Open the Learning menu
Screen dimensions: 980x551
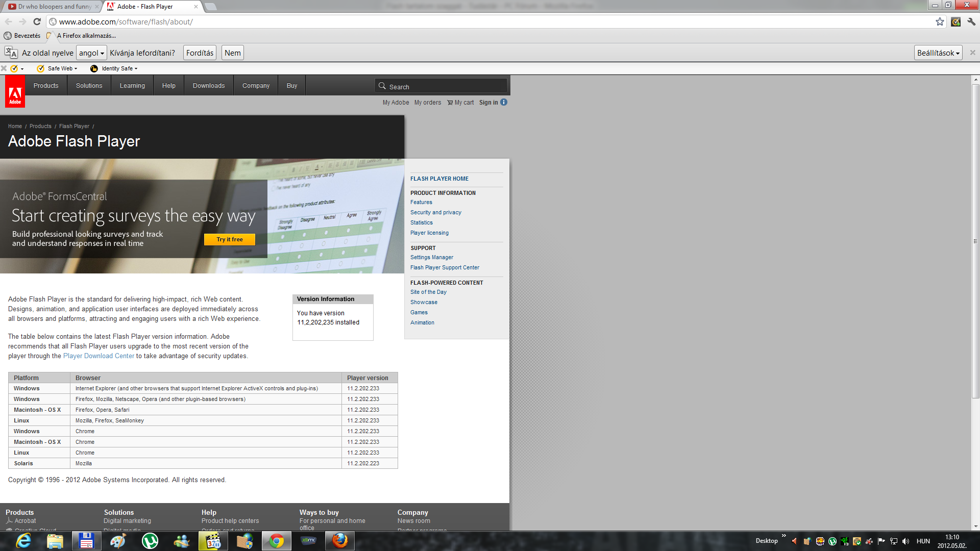click(132, 85)
